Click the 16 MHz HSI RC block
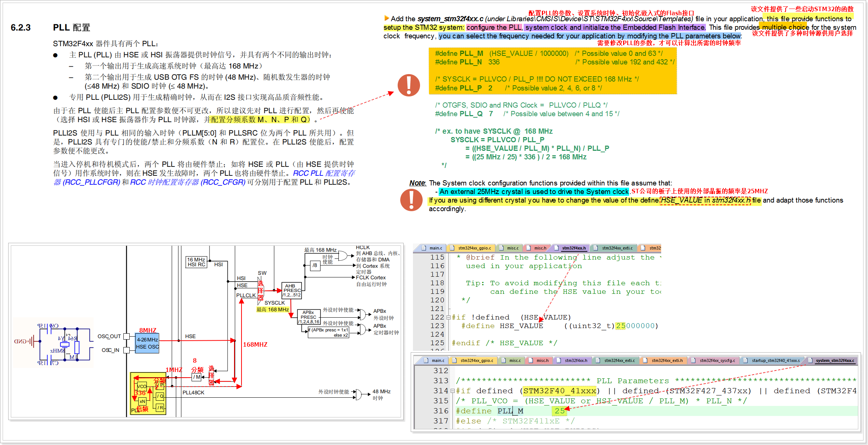Image resolution: width=868 pixels, height=445 pixels. pyautogui.click(x=196, y=262)
